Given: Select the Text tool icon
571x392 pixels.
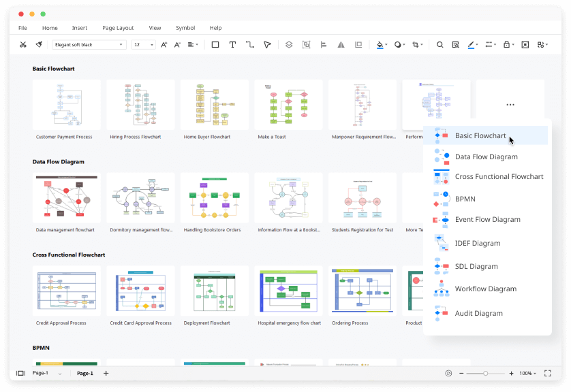Looking at the screenshot, I should [x=232, y=45].
